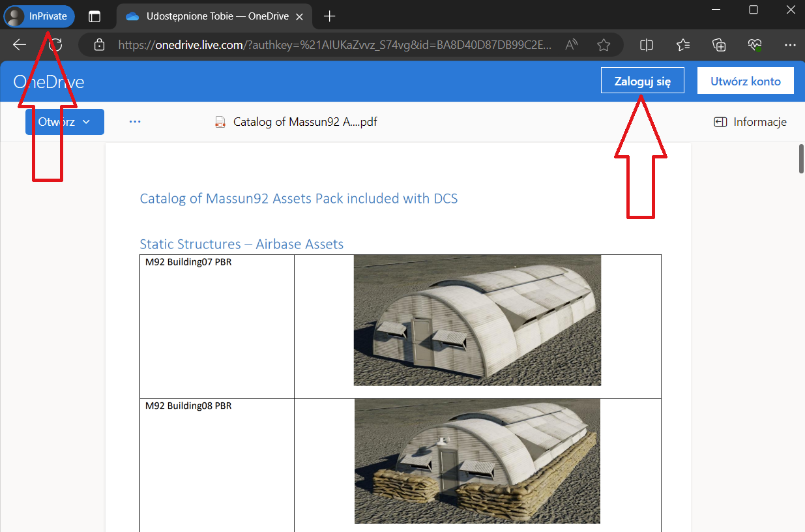Screen dimensions: 805x532
Task: Expand the Otwórz dropdown button
Action: (65, 122)
